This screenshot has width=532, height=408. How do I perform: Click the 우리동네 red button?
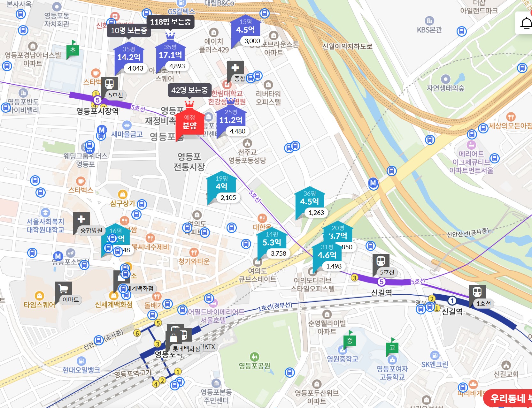tap(508, 398)
